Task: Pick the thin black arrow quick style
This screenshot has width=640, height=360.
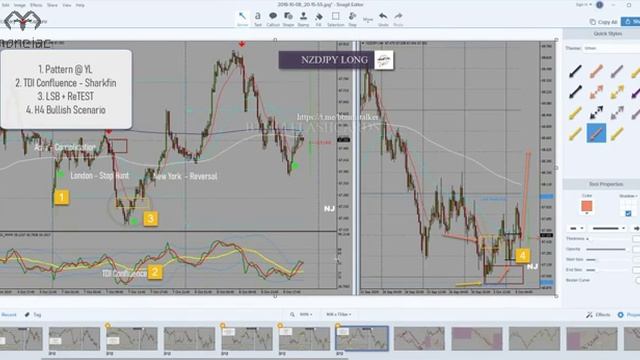Action: [x=575, y=71]
